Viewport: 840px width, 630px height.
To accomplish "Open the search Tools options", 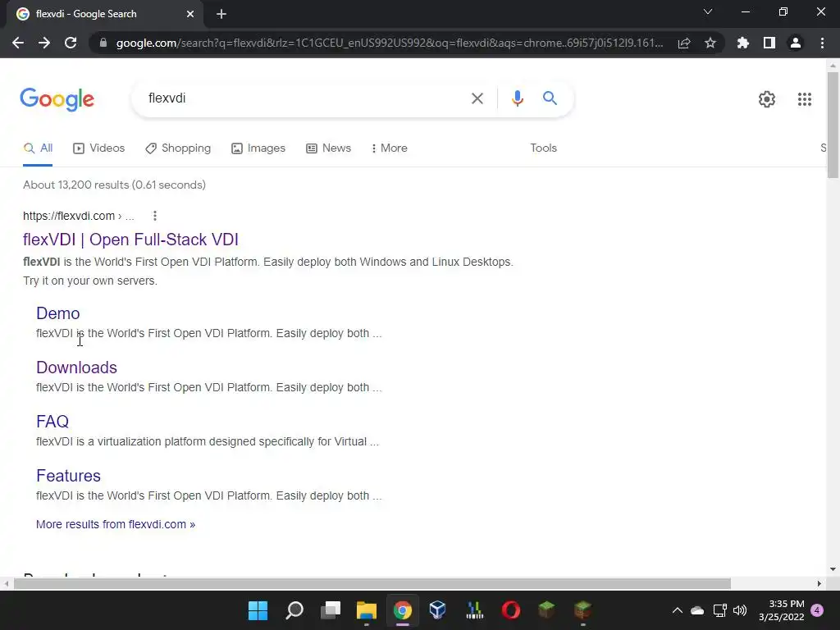I will (x=543, y=148).
